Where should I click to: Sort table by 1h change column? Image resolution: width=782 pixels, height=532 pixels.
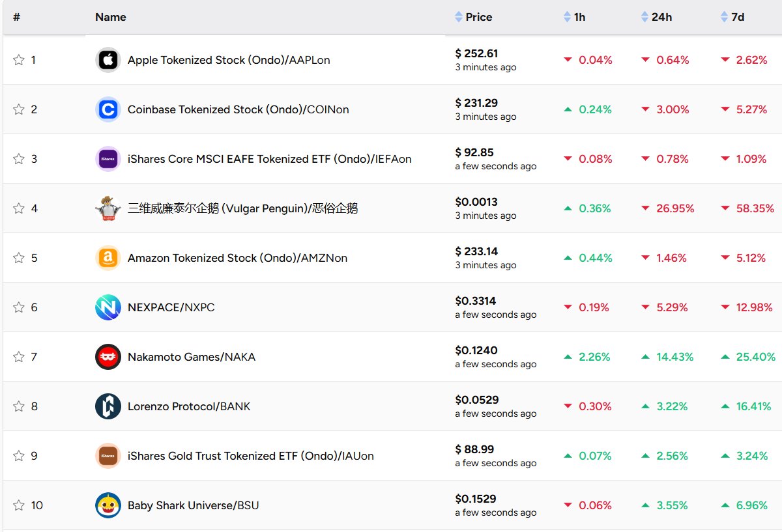[574, 17]
